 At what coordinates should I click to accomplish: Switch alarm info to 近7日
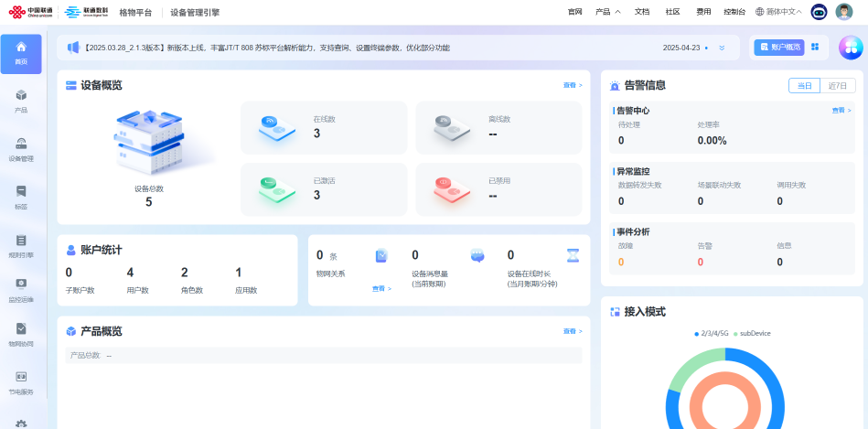point(837,85)
